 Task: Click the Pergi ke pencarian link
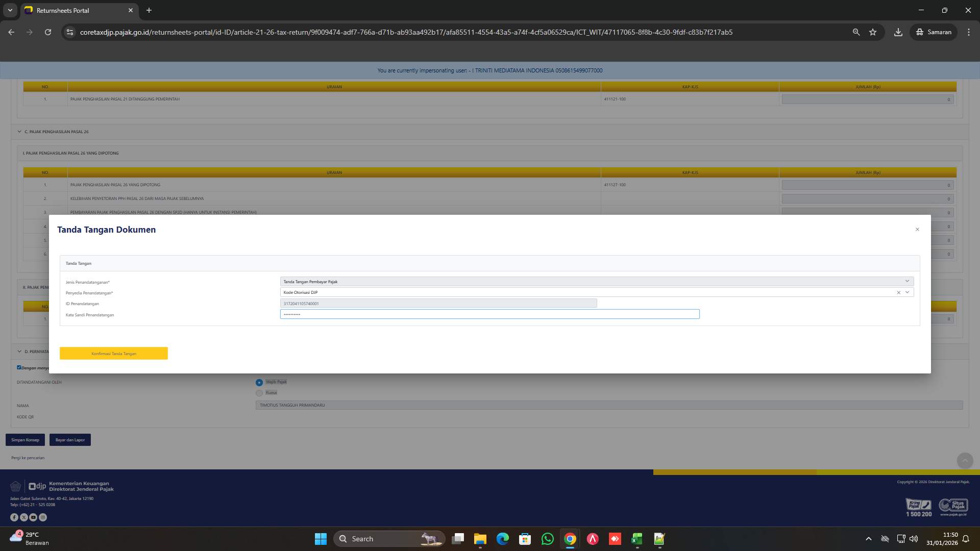pyautogui.click(x=28, y=458)
